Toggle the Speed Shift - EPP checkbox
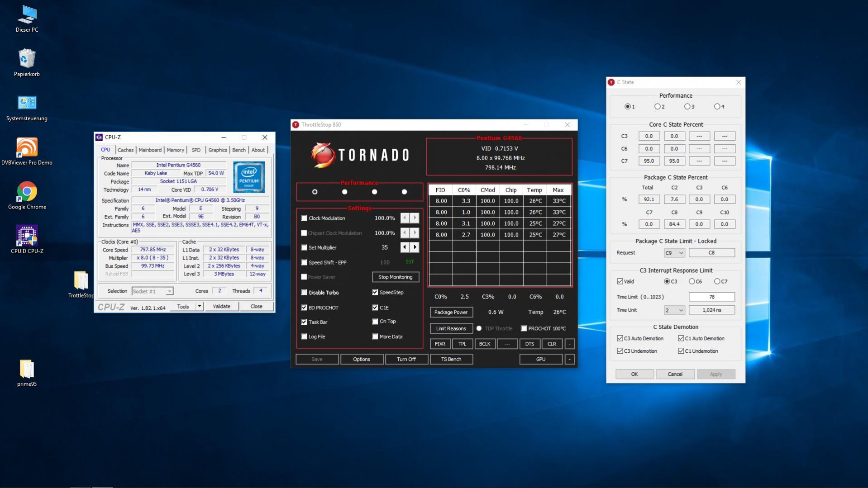Image resolution: width=868 pixels, height=488 pixels. pyautogui.click(x=304, y=262)
